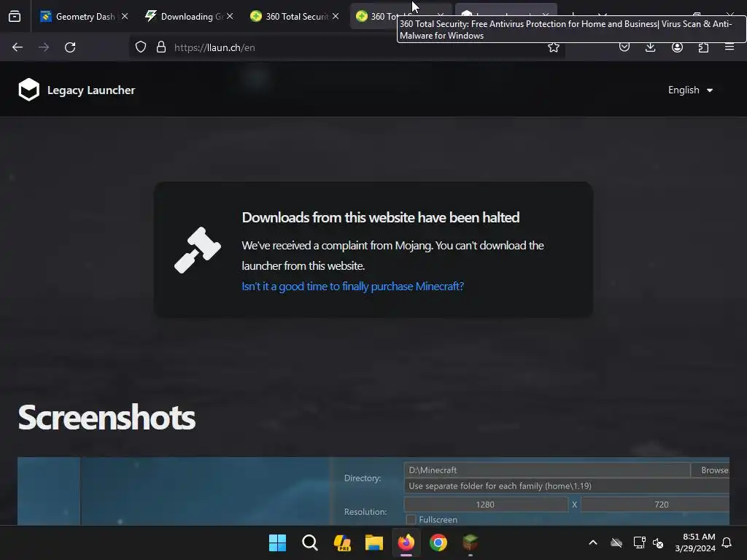This screenshot has height=560, width=747.
Task: Close the first 360 Total Security tab
Action: (336, 16)
